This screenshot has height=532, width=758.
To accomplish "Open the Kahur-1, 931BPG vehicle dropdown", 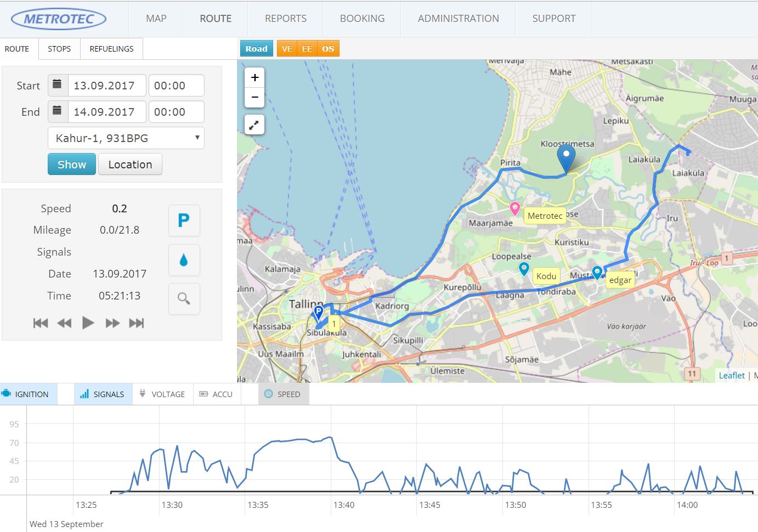I will [x=126, y=138].
